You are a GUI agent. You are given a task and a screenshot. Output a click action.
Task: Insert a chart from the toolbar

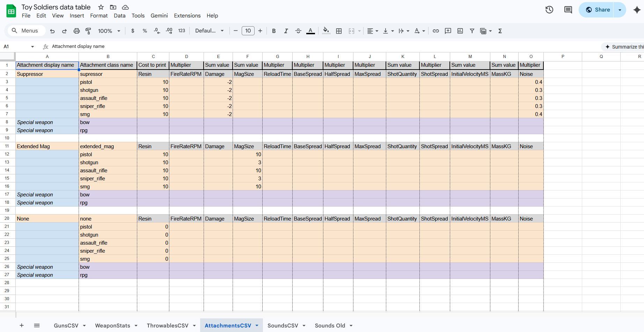pos(460,31)
